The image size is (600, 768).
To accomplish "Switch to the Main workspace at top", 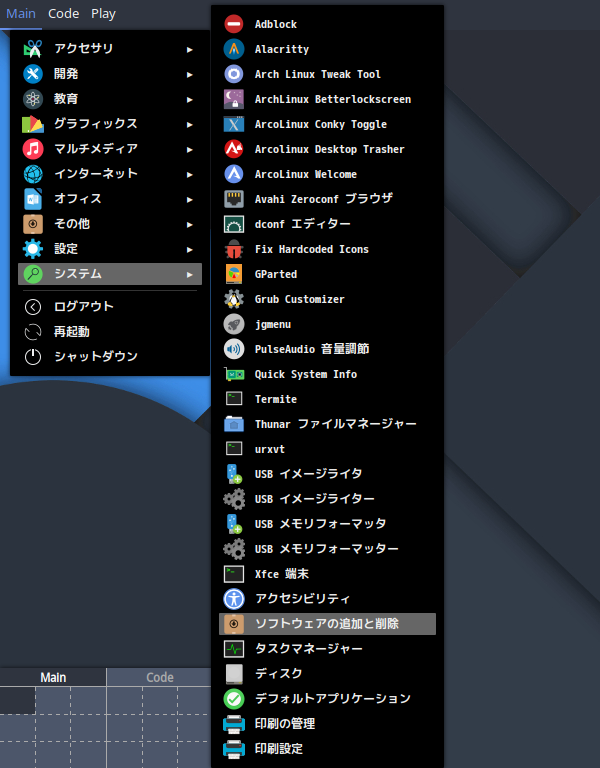I will point(21,14).
